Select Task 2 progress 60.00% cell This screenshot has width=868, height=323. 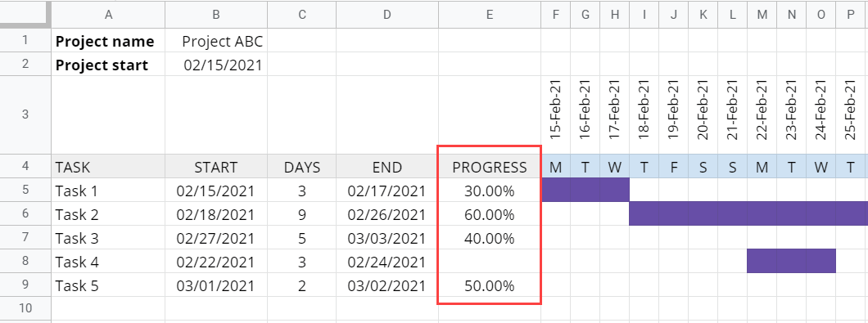click(490, 214)
